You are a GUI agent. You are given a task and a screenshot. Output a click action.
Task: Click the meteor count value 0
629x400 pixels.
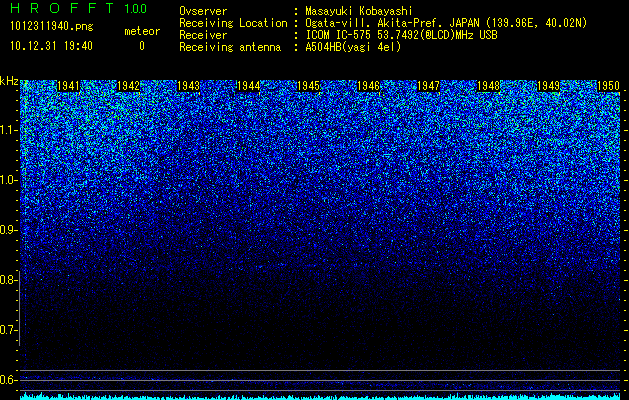point(142,46)
